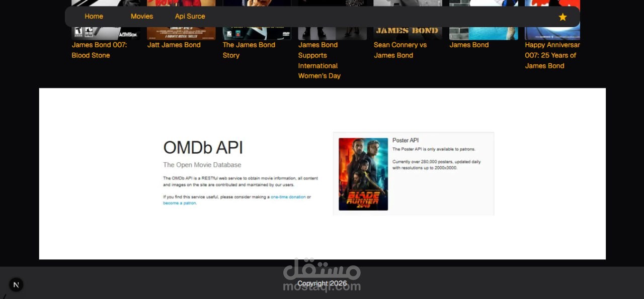Click the star favorites icon in navbar
The height and width of the screenshot is (299, 644).
click(x=562, y=17)
